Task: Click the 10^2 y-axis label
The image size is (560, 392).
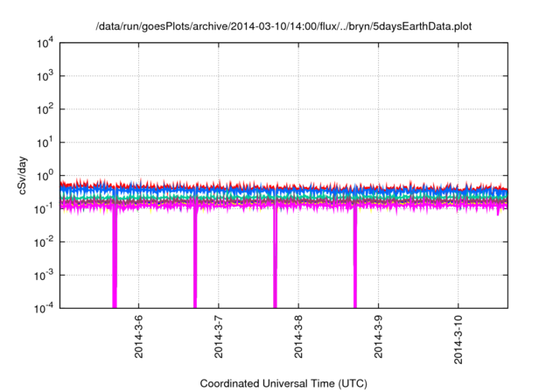Action: 45,109
